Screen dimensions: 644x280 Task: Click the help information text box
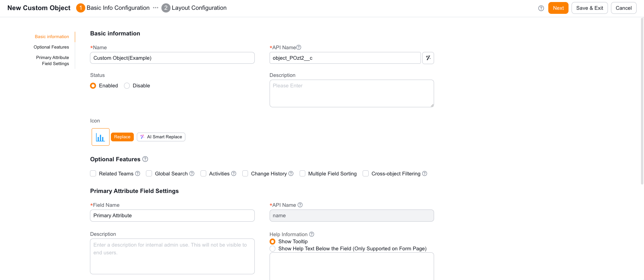(351, 267)
